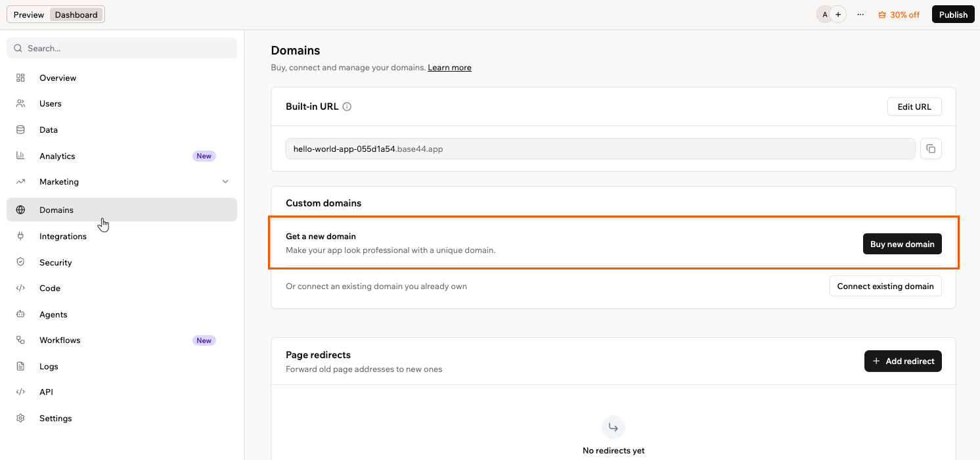Click the Domains globe icon
The width and height of the screenshot is (980, 460).
coord(20,210)
